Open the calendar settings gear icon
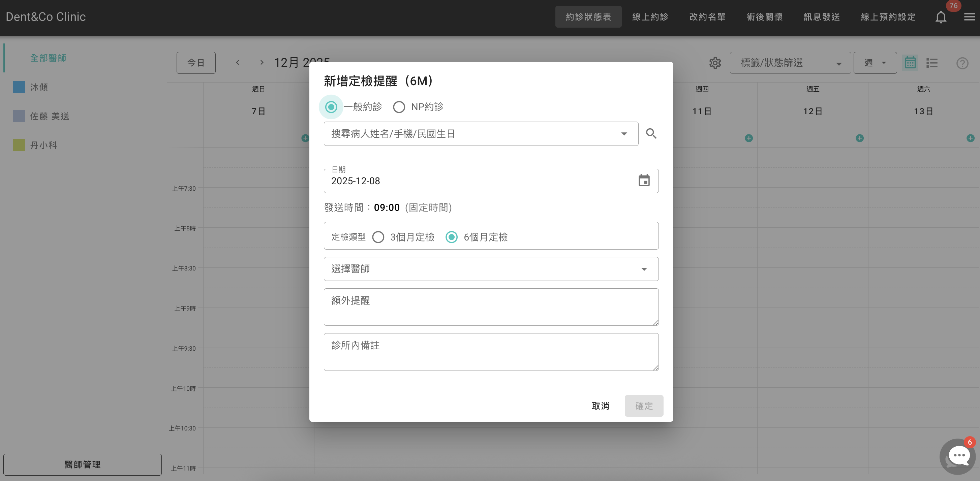980x481 pixels. tap(715, 63)
